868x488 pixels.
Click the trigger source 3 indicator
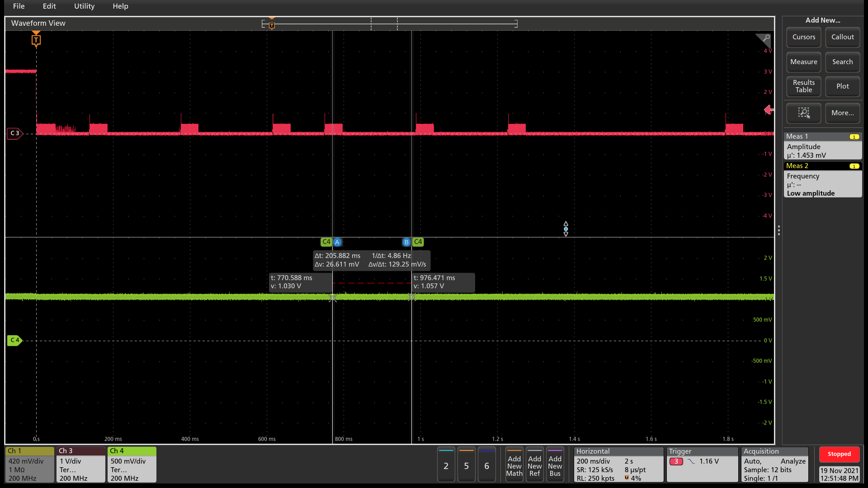pos(676,461)
